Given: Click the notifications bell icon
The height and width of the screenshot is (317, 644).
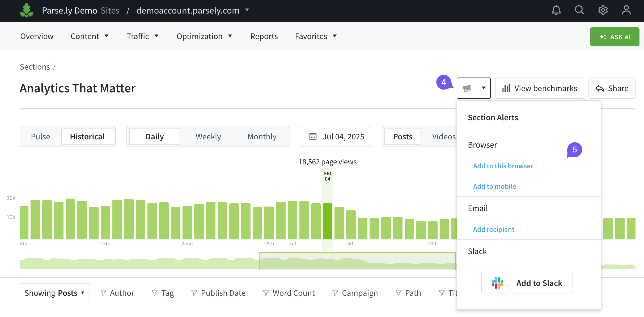Looking at the screenshot, I should [x=556, y=10].
